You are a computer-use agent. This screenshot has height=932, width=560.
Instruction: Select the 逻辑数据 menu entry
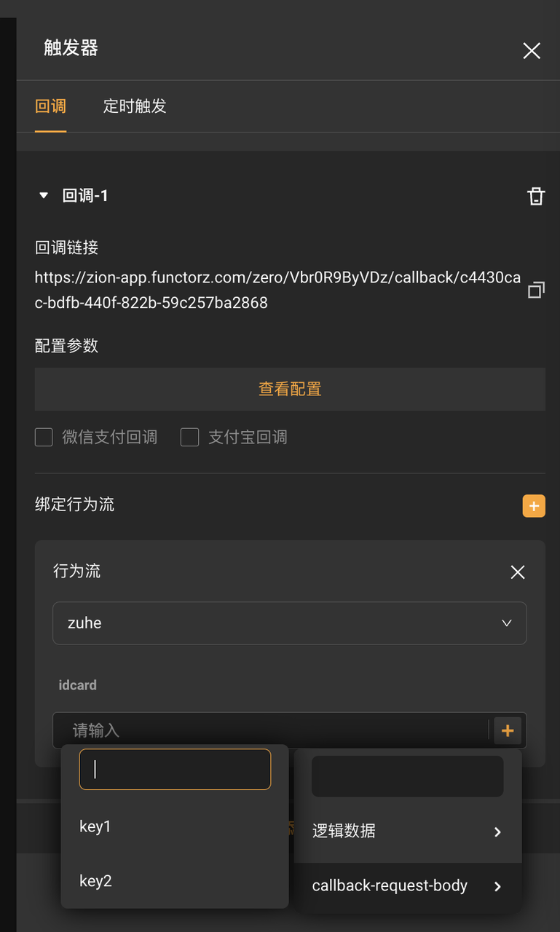tap(408, 831)
